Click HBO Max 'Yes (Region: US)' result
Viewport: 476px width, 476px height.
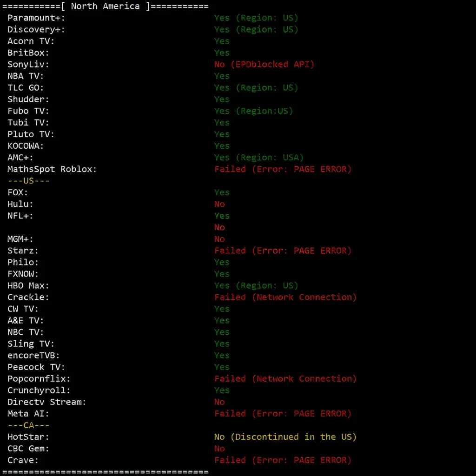pos(256,286)
